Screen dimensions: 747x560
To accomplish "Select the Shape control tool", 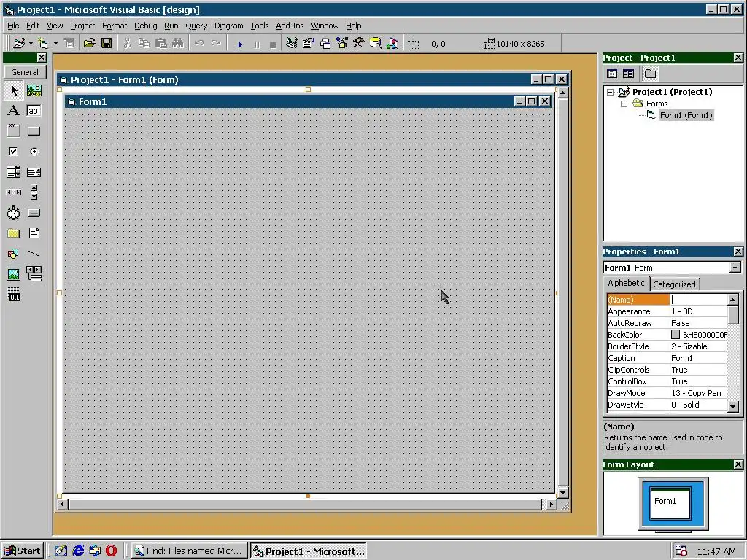I will [x=13, y=253].
